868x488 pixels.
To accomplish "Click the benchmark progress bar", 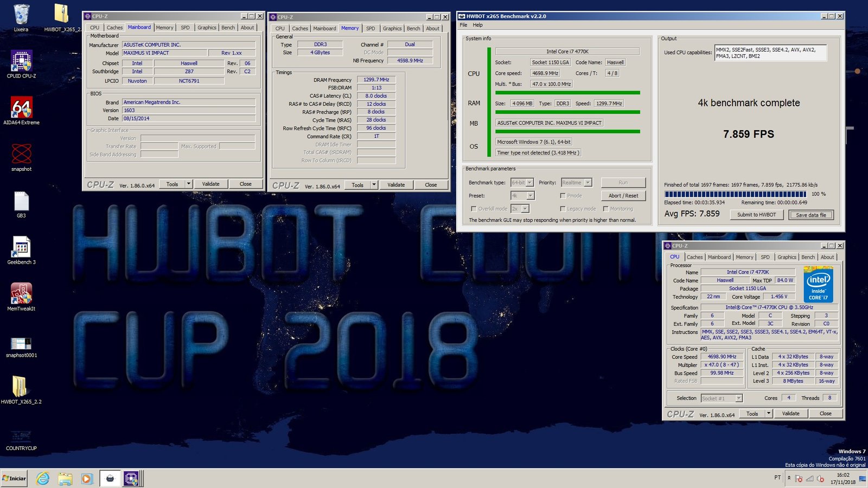I will [x=735, y=194].
